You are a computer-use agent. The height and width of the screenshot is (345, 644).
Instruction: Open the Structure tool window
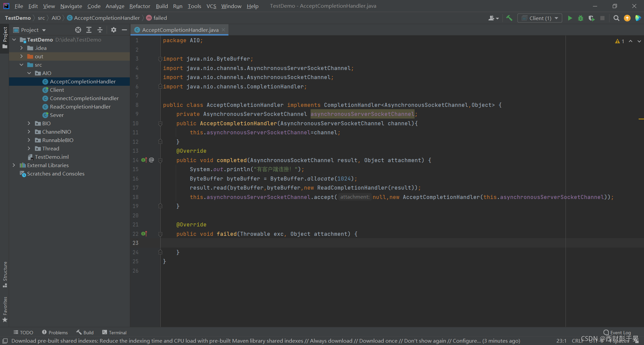(x=5, y=275)
